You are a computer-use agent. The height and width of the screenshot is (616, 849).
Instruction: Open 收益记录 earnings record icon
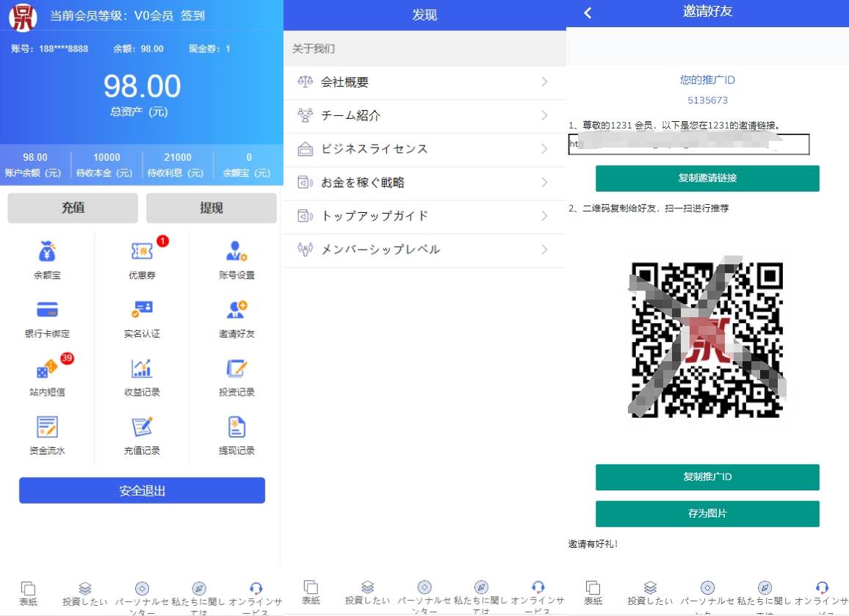pyautogui.click(x=142, y=369)
